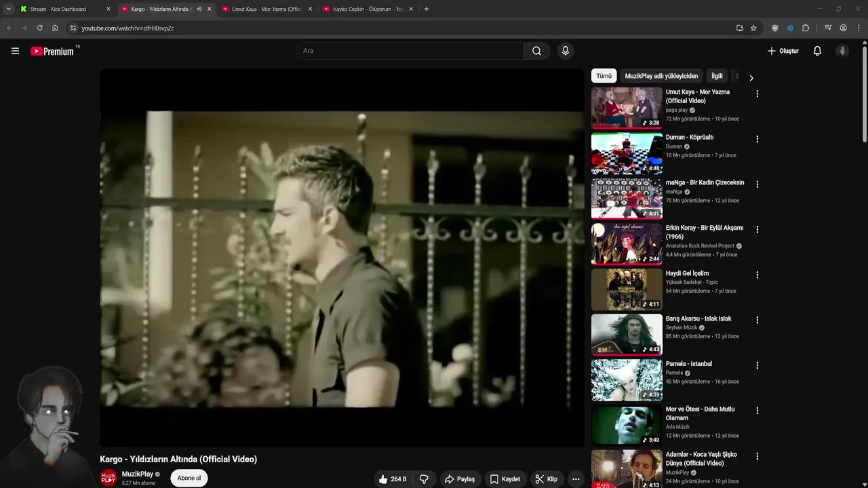Image resolution: width=868 pixels, height=488 pixels.
Task: Bookmark this page with star icon
Action: (753, 28)
